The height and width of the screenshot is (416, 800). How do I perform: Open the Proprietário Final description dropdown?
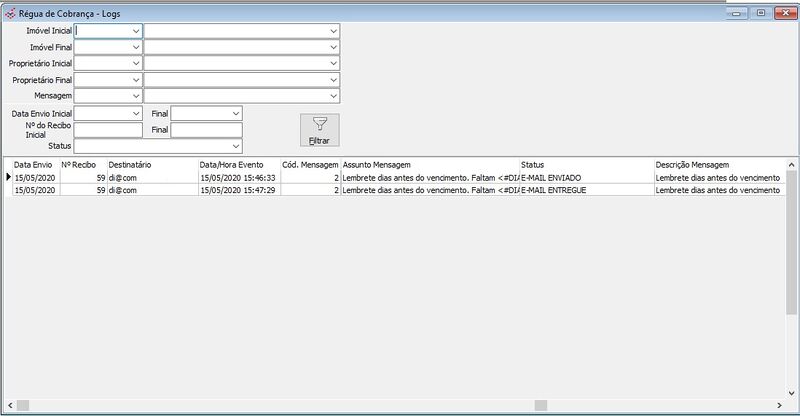pyautogui.click(x=333, y=79)
